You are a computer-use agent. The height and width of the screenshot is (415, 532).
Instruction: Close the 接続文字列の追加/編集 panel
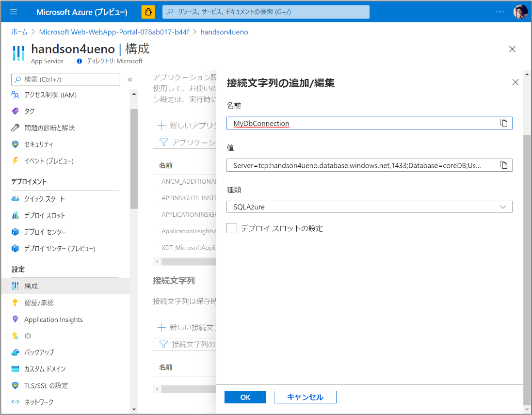click(x=516, y=82)
